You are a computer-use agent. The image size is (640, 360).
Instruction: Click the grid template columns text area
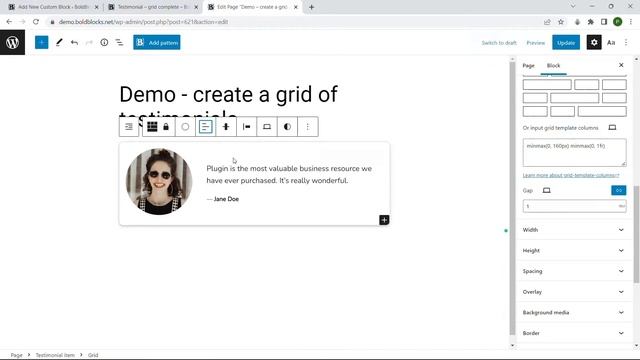coord(574,153)
